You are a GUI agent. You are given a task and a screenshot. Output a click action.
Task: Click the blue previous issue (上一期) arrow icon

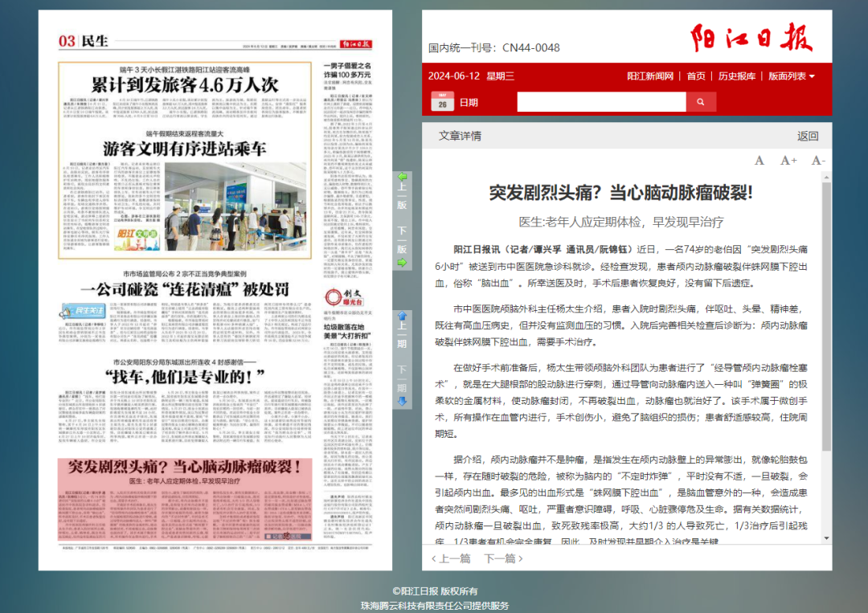(x=402, y=315)
